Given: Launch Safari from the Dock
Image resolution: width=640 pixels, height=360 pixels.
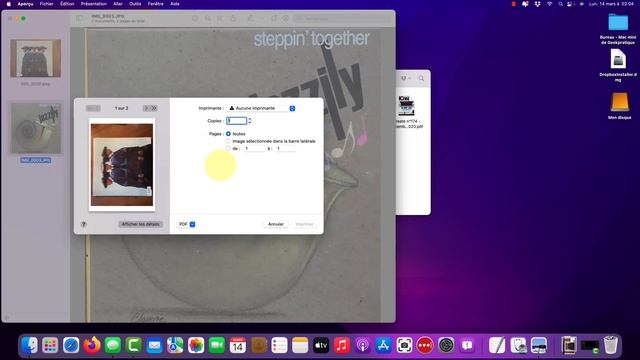Looking at the screenshot, I should click(71, 345).
